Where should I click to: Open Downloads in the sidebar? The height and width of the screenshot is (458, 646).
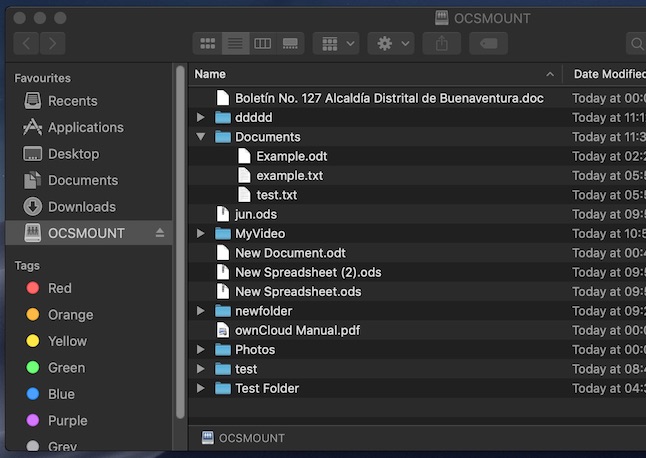pos(82,207)
